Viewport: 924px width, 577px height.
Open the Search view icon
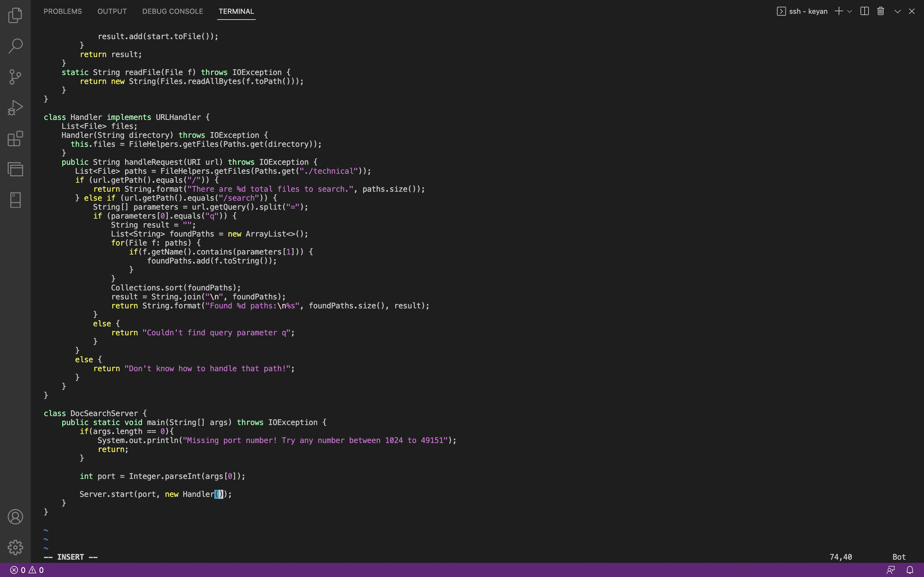coord(15,46)
